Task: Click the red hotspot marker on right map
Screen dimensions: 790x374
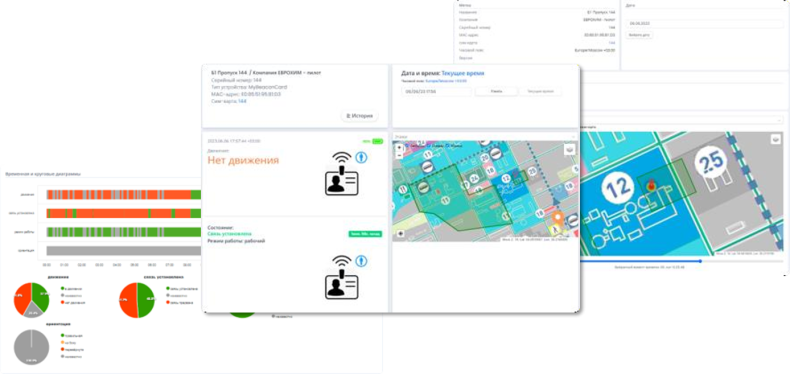Action: pyautogui.click(x=650, y=185)
